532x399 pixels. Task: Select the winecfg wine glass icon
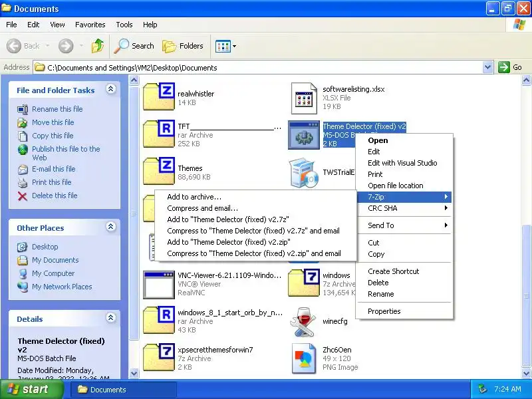click(x=304, y=322)
